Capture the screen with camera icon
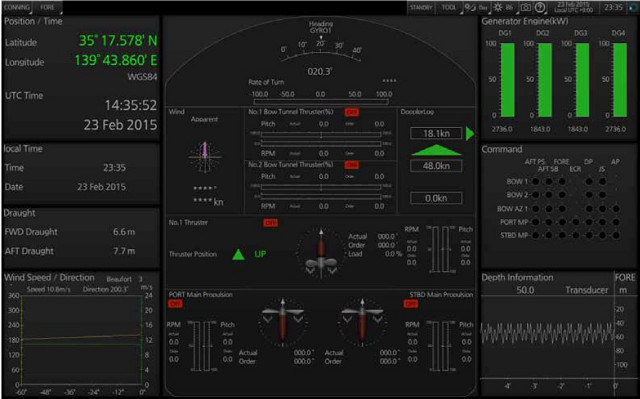 526,7
